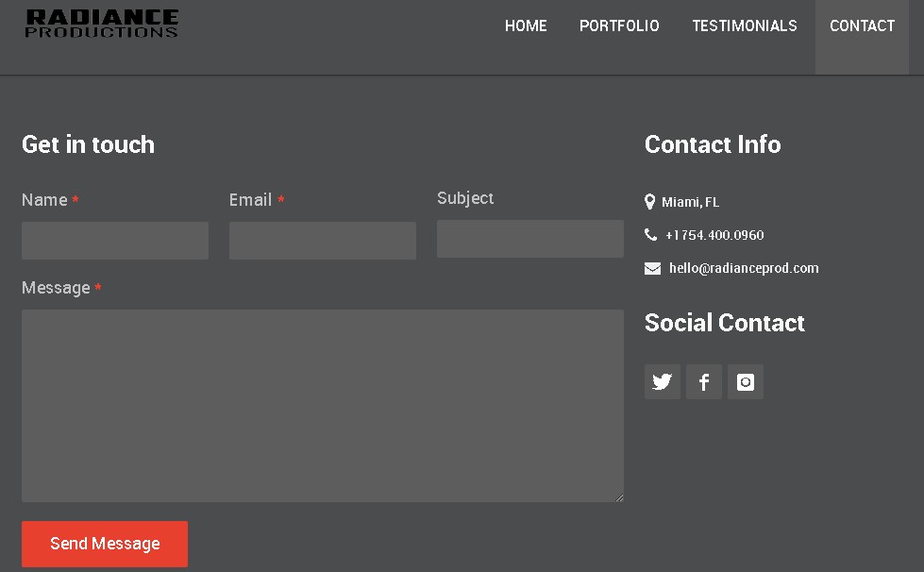Submit the form with Send Message

point(105,544)
